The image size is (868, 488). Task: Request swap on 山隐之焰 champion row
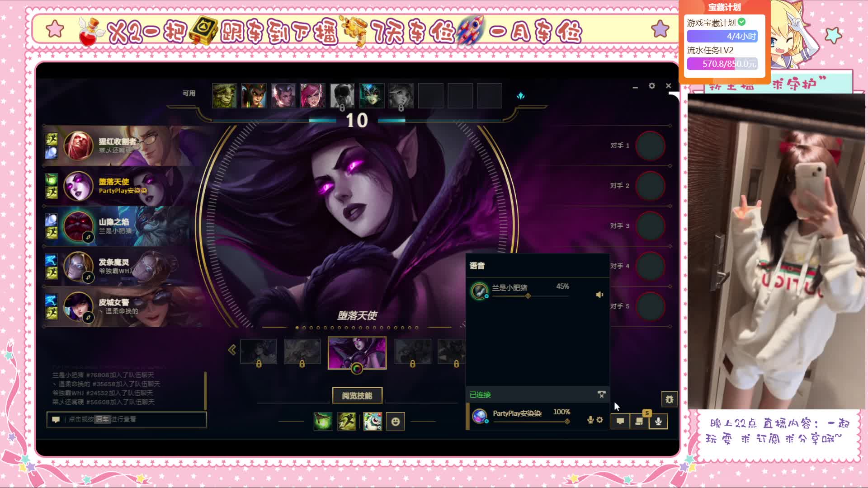tap(88, 237)
